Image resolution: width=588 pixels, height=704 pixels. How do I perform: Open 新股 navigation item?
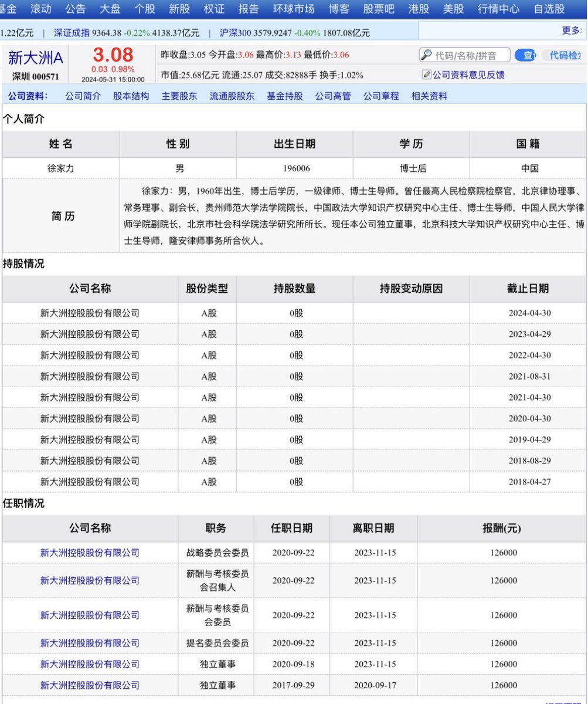click(179, 9)
